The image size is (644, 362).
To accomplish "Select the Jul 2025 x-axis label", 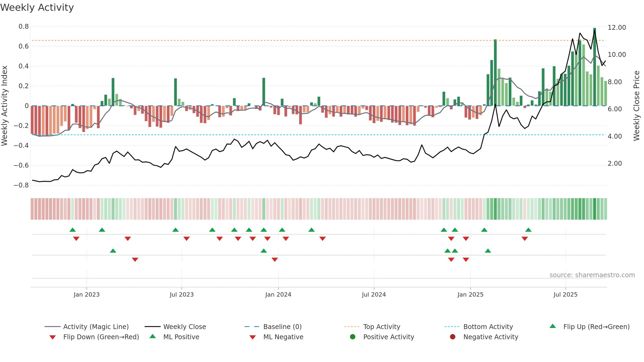I will [x=565, y=294].
